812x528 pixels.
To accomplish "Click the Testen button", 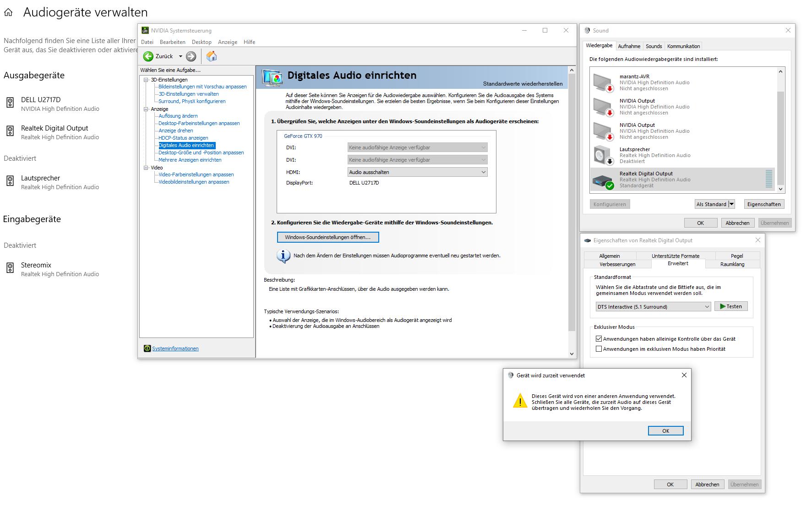I will [x=731, y=307].
